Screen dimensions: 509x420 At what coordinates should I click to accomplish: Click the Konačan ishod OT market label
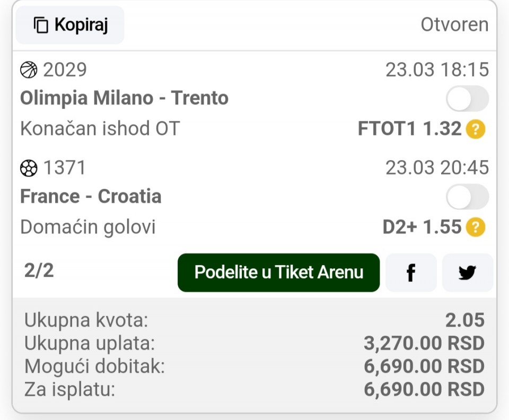pyautogui.click(x=100, y=128)
